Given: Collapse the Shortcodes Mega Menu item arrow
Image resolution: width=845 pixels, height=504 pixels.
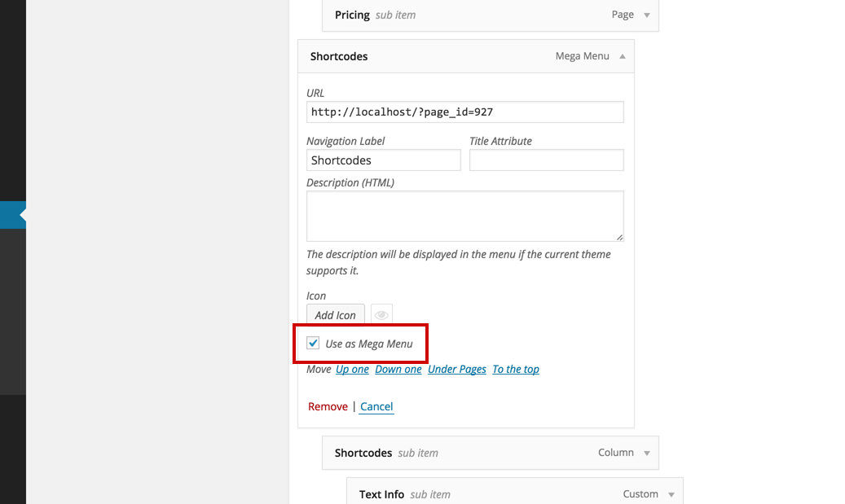Looking at the screenshot, I should [623, 56].
